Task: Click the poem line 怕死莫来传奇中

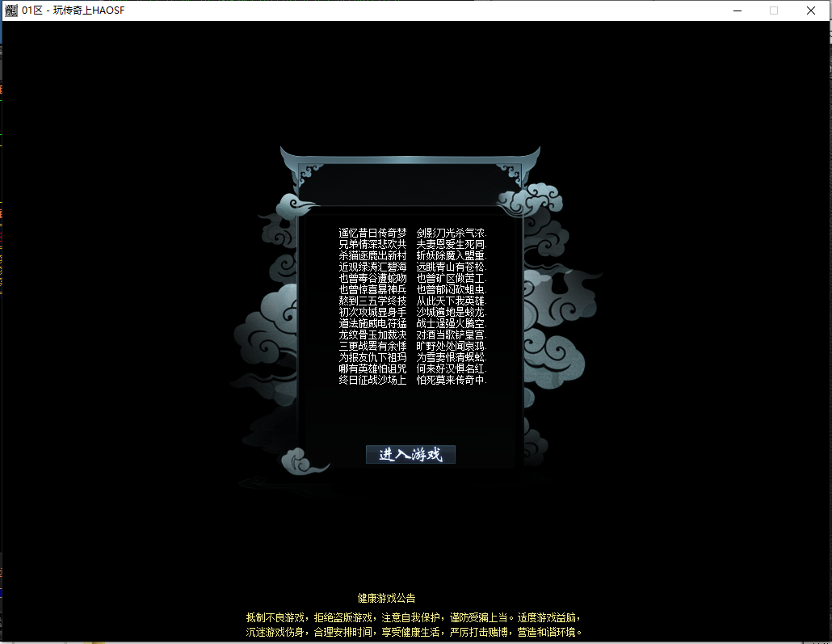Action: [452, 379]
